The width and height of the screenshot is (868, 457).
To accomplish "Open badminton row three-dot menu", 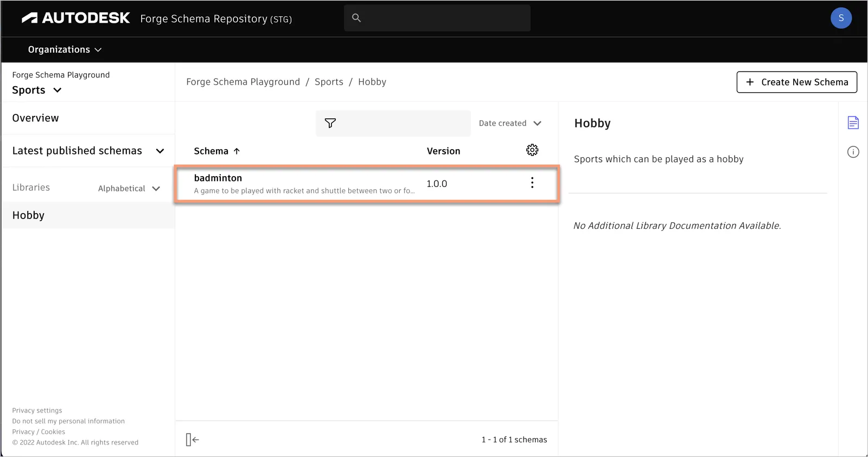I will (x=532, y=183).
